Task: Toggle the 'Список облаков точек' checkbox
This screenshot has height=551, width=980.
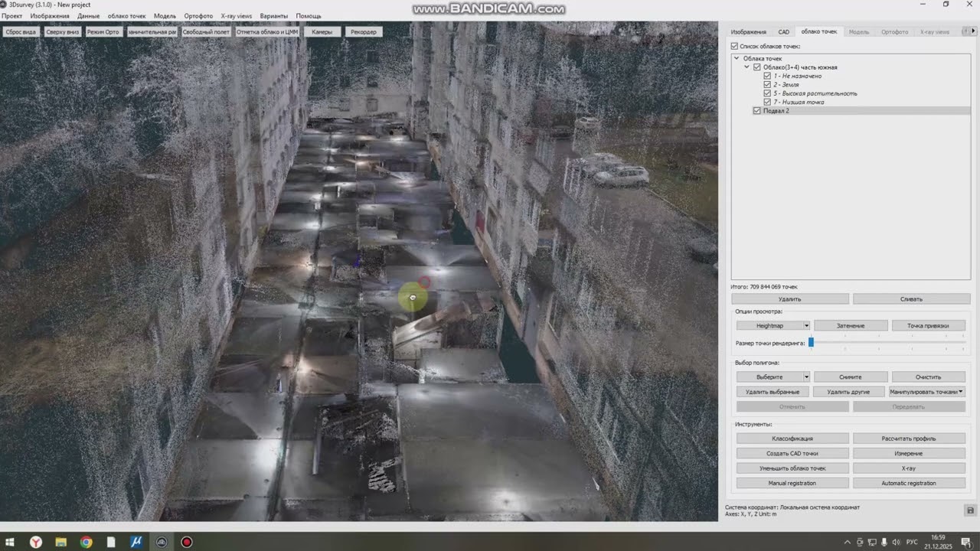Action: tap(735, 47)
